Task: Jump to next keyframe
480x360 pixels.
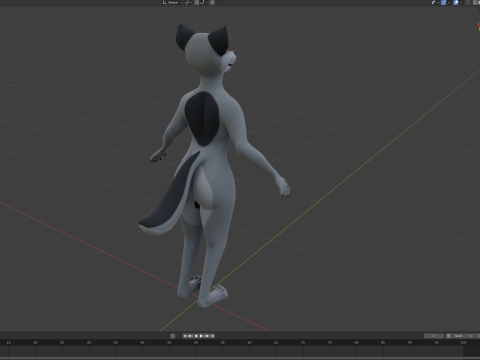Action: point(206,336)
